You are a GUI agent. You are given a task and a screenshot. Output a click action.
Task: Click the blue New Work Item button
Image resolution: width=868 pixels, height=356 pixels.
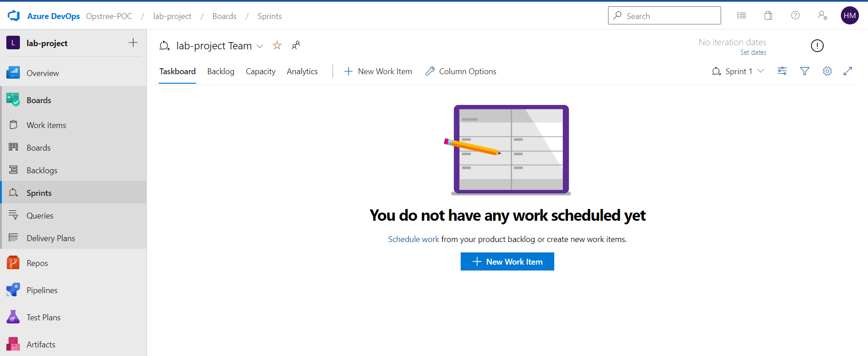pyautogui.click(x=507, y=261)
